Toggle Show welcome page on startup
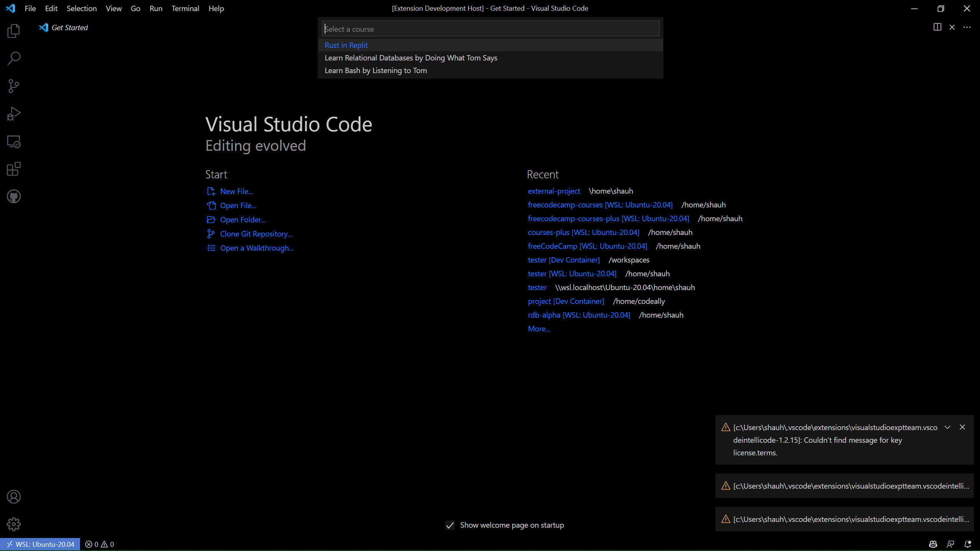Image resolution: width=980 pixels, height=551 pixels. click(x=451, y=525)
